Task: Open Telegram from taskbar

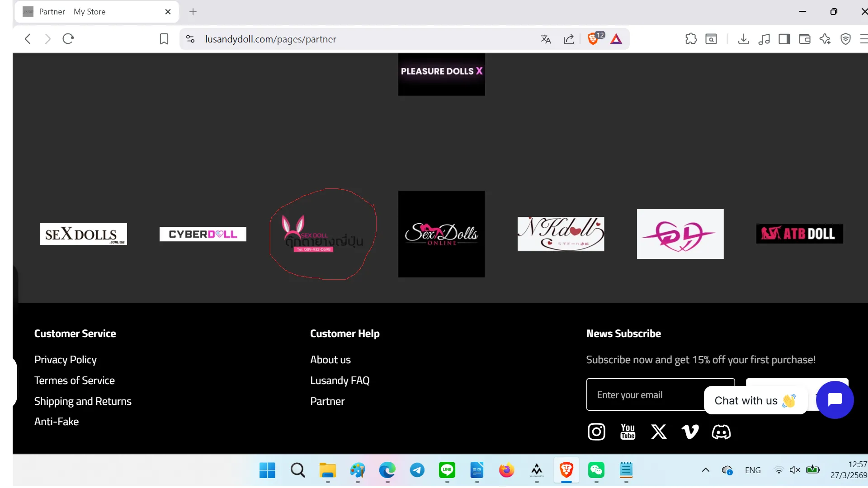Action: [x=417, y=470]
